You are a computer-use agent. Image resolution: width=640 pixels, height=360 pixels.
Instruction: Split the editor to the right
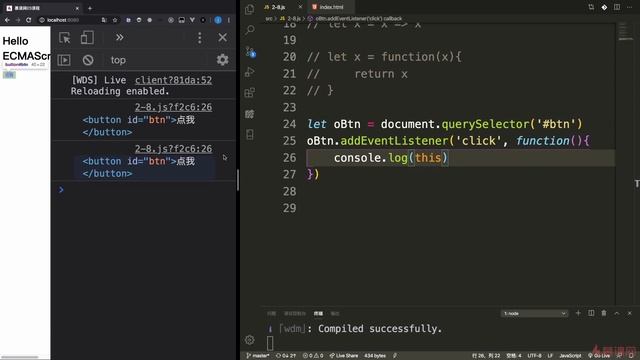[617, 7]
